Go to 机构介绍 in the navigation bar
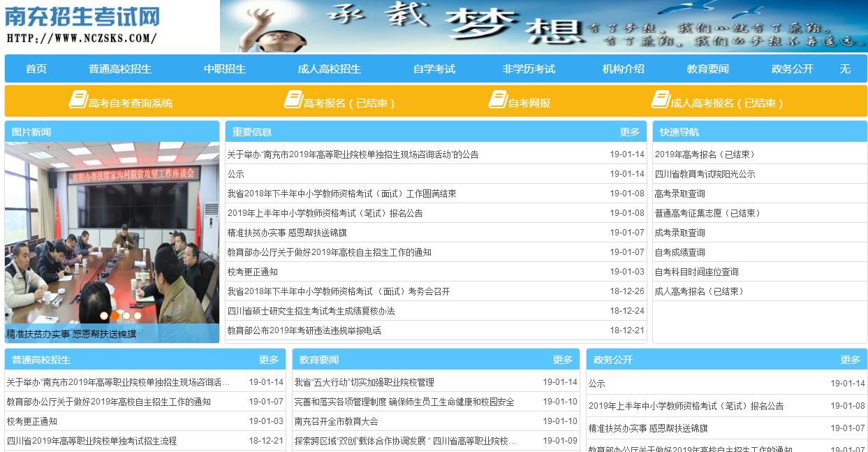 click(x=623, y=69)
